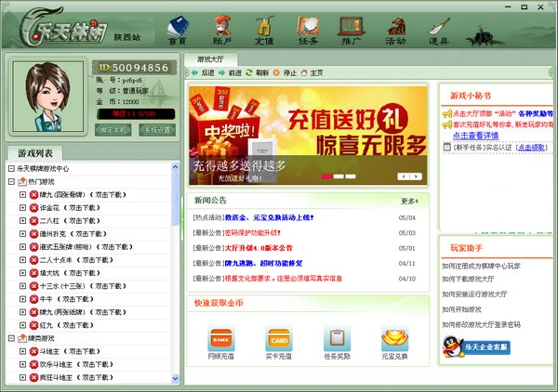Click the 网银充值 BANK icon

pos(221,339)
